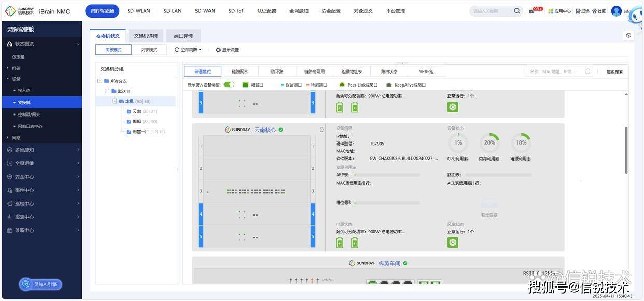Screen dimensions: 644x301
Task: Select 面板模式 panel view
Action: click(x=114, y=50)
